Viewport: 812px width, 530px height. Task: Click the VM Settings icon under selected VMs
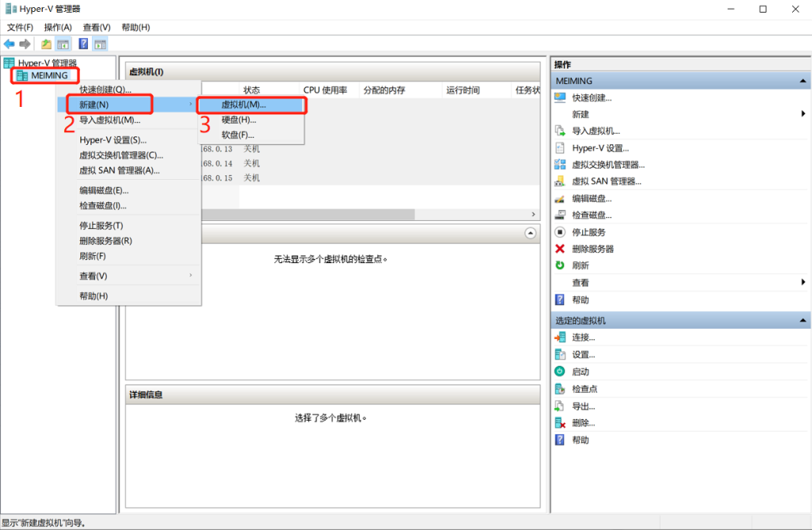click(x=560, y=355)
